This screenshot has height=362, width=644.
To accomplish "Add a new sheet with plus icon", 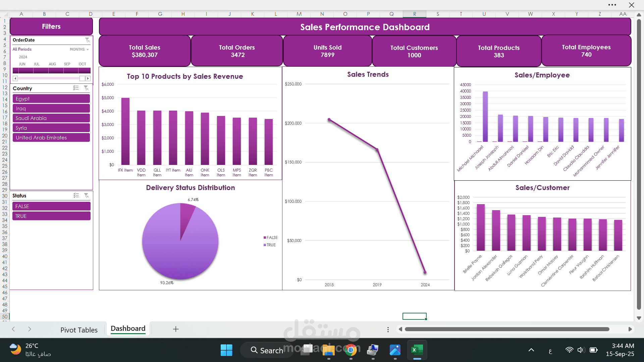I will click(x=176, y=329).
